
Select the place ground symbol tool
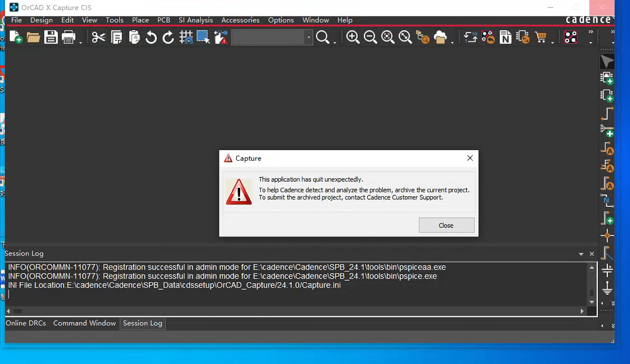click(x=607, y=288)
